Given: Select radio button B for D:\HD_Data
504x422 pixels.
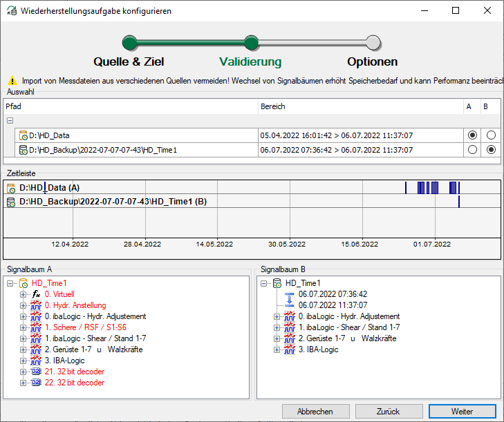Looking at the screenshot, I should click(492, 135).
